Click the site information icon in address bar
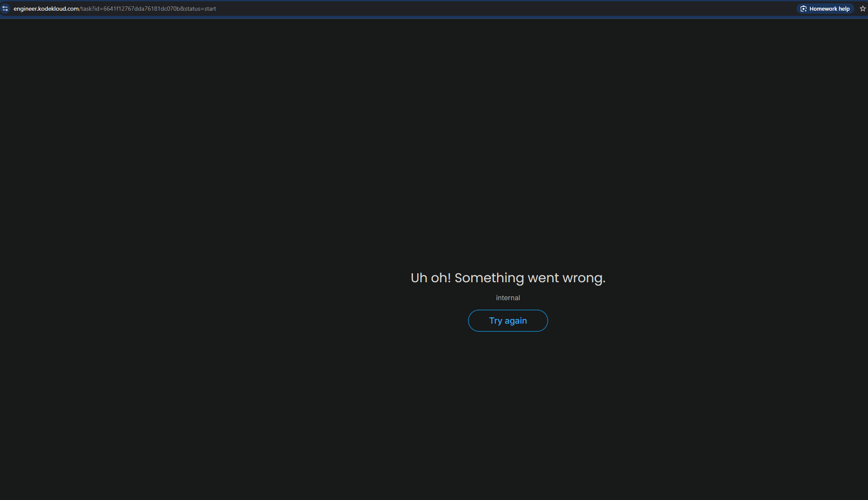 (5, 9)
